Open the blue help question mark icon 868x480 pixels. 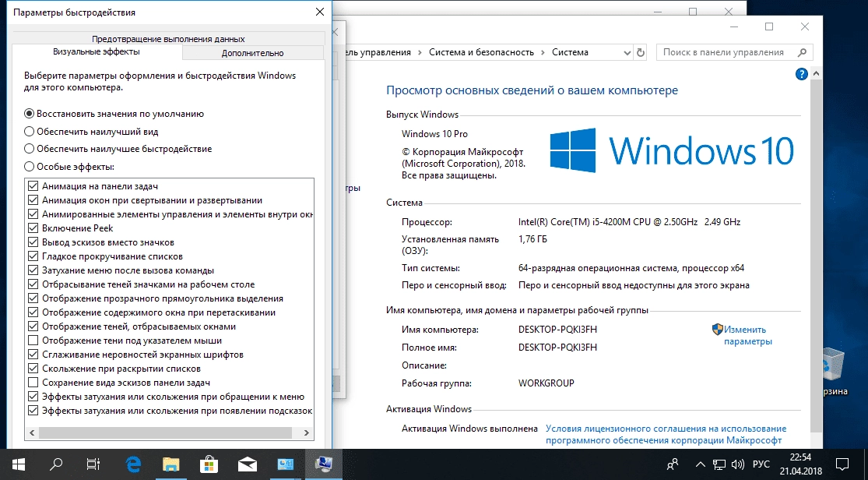tap(801, 74)
